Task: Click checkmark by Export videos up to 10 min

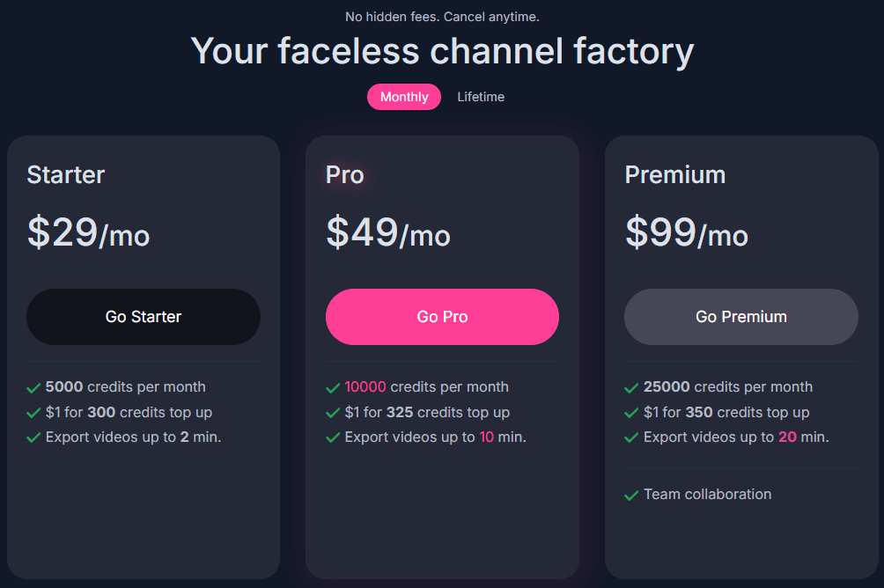Action: coord(333,437)
